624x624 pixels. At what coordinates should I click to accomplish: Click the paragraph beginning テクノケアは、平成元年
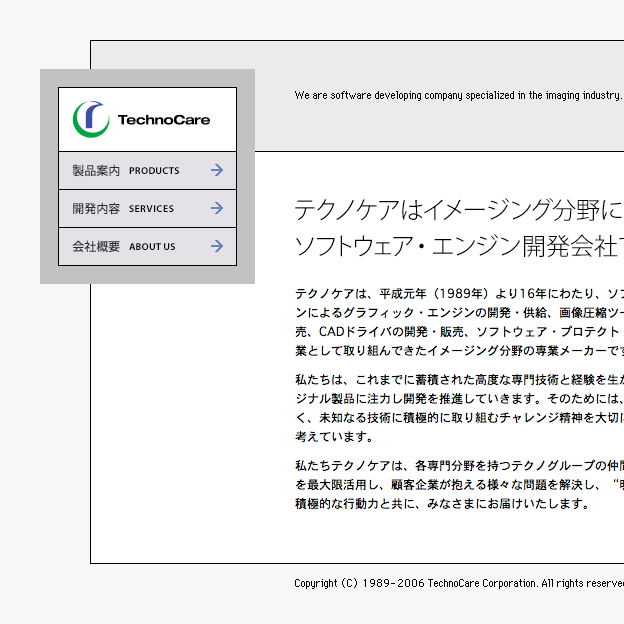[x=458, y=322]
